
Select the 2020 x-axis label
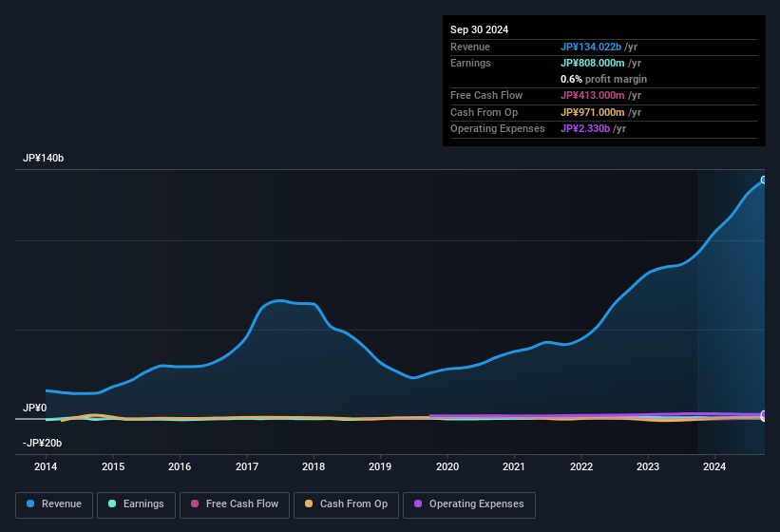coord(447,466)
